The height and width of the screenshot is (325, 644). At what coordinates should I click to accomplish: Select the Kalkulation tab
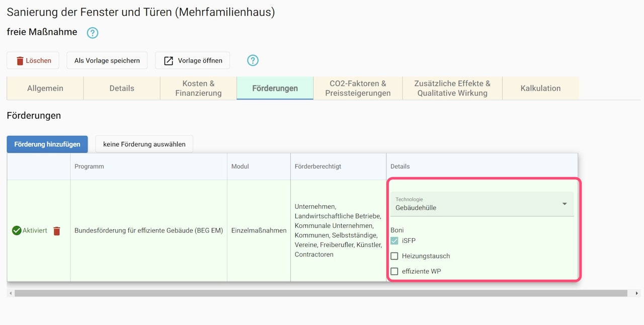[540, 89]
